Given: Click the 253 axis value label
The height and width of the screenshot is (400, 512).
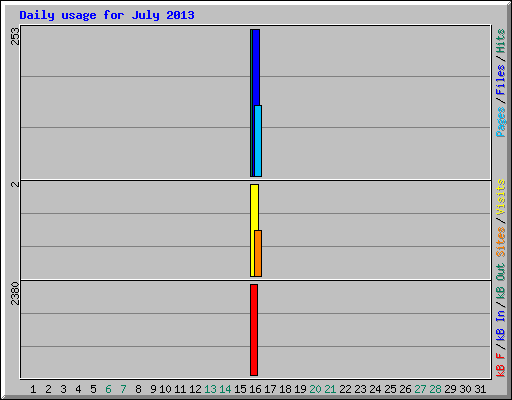Looking at the screenshot, I should 15,36.
